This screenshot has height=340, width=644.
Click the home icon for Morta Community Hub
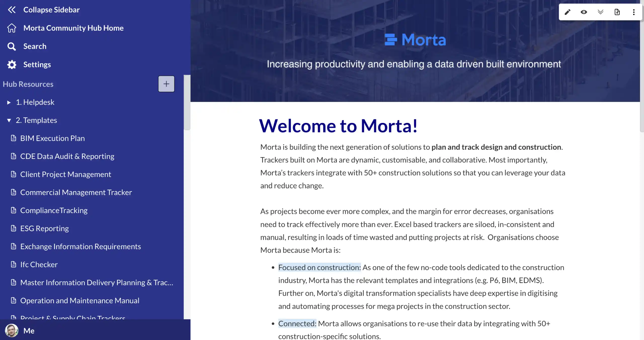[x=12, y=28]
